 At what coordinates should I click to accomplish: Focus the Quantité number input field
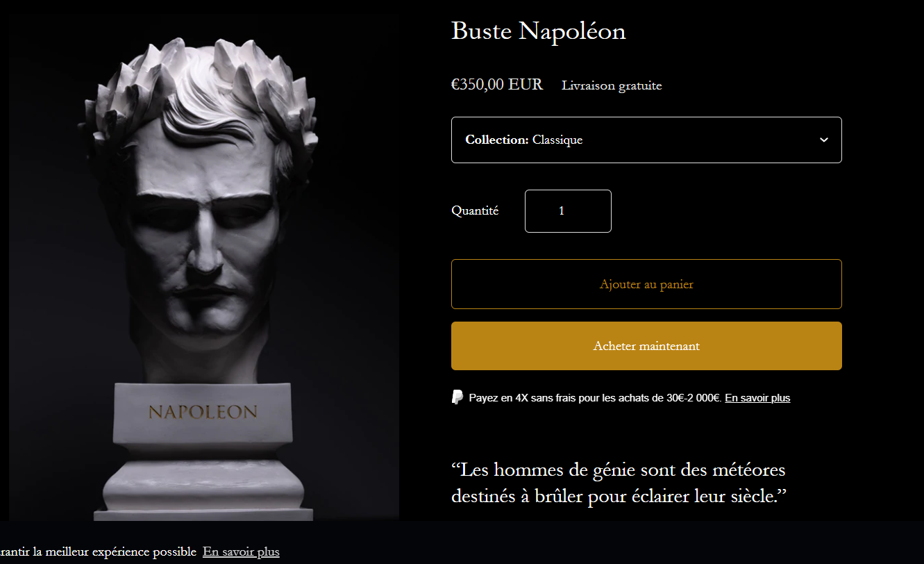coord(568,210)
